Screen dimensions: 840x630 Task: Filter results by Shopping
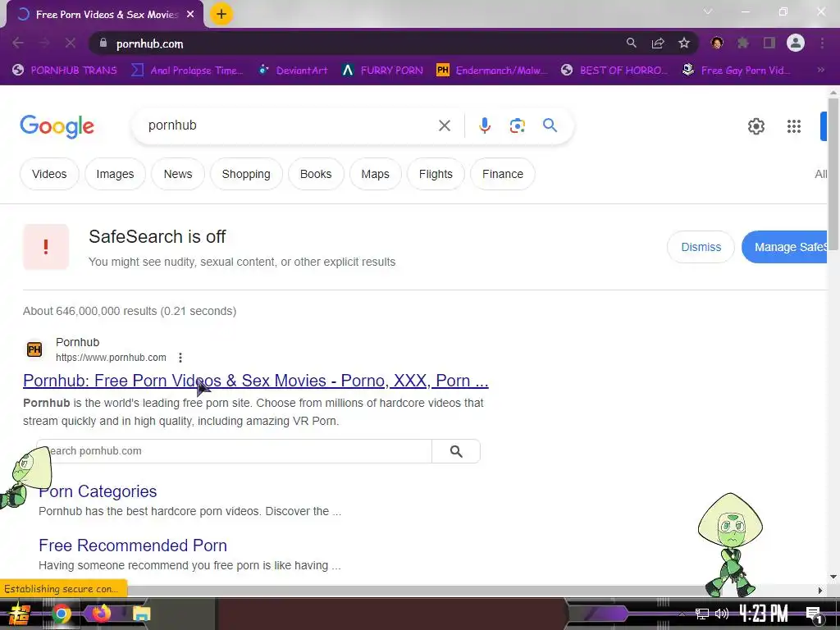(246, 174)
